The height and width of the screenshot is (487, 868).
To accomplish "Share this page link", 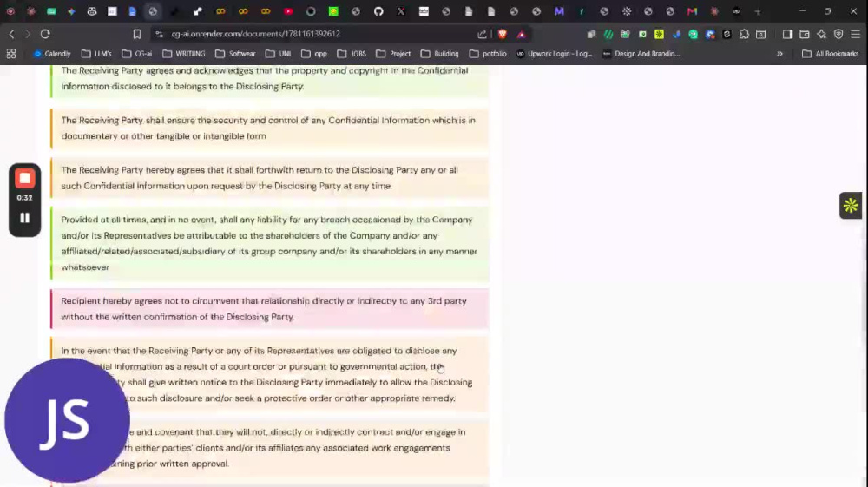I will [482, 34].
